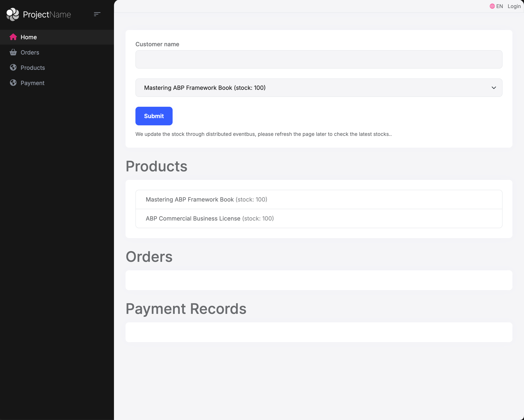Click the Orders basket icon
The image size is (524, 420).
coord(13,52)
